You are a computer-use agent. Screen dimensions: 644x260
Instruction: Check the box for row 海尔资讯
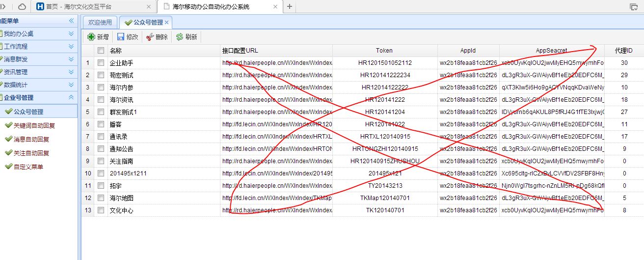101,100
